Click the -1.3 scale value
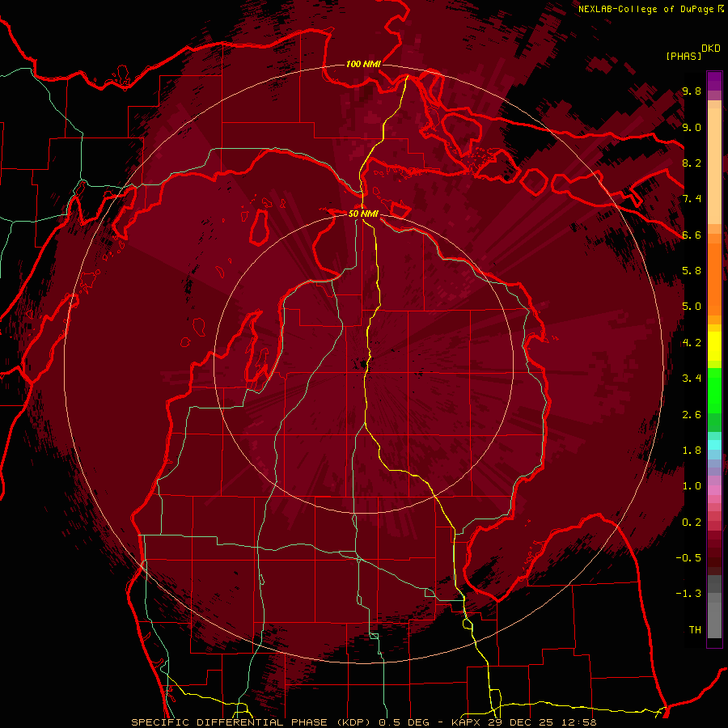This screenshot has width=728, height=728. click(x=688, y=594)
